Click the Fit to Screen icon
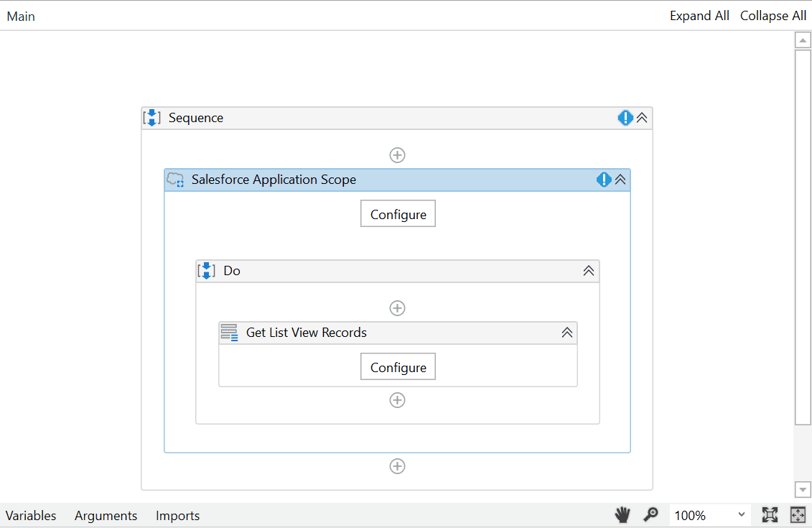812x528 pixels. point(770,514)
